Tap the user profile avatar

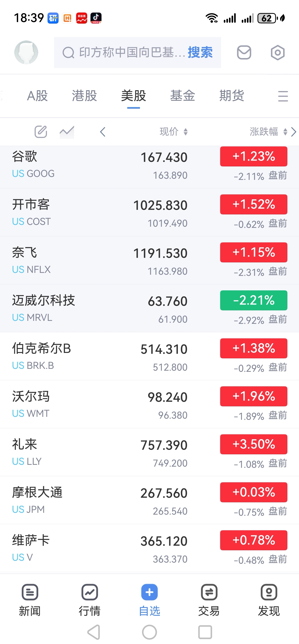click(26, 53)
